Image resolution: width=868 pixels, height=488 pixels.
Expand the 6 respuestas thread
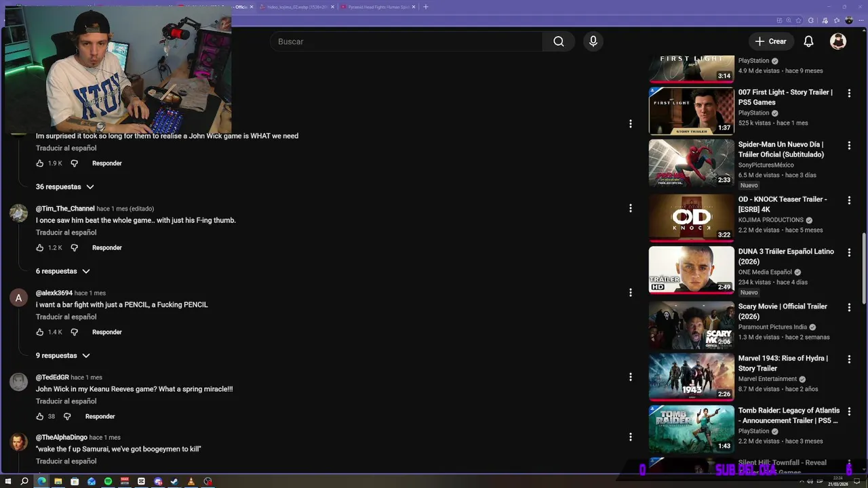tap(62, 271)
